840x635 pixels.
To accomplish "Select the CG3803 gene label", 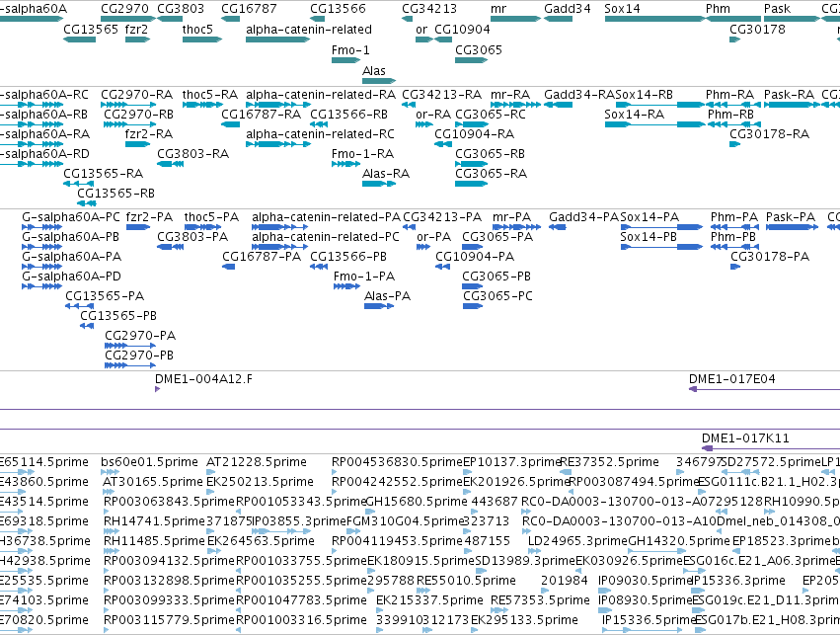I will pos(181,9).
